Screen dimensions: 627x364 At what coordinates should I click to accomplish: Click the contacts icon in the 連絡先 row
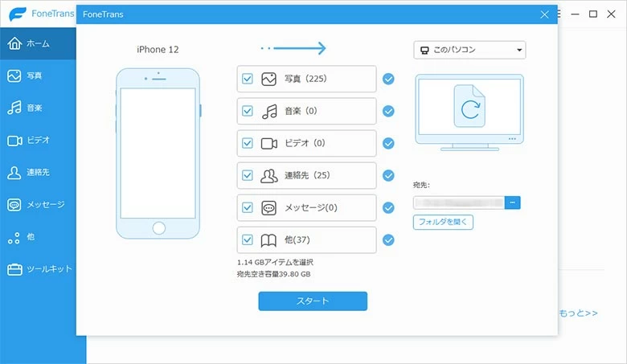tap(269, 175)
